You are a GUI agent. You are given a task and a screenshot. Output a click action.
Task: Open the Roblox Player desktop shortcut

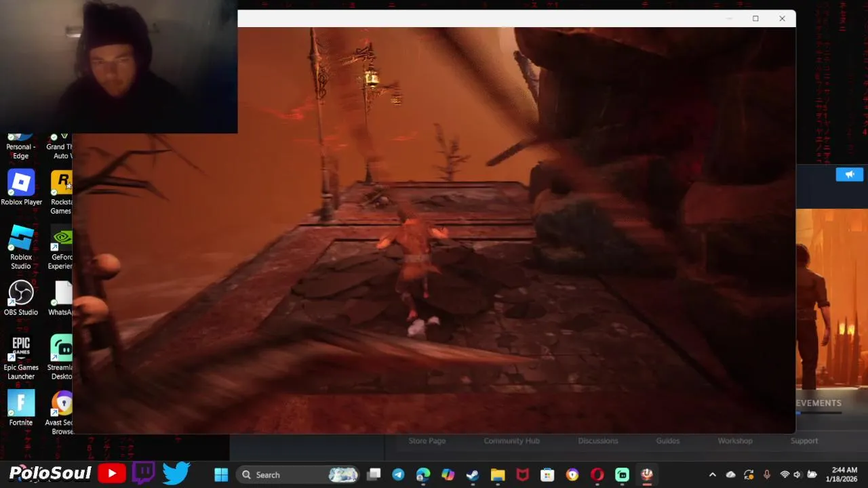pyautogui.click(x=21, y=188)
